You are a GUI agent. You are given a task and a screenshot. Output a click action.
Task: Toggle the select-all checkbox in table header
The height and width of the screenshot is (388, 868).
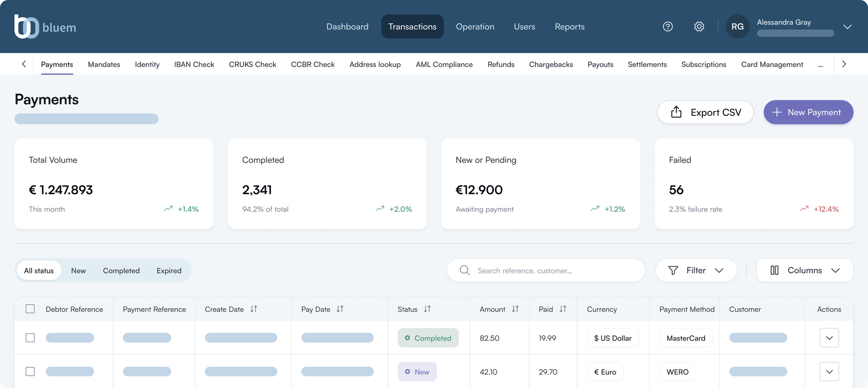(x=30, y=309)
